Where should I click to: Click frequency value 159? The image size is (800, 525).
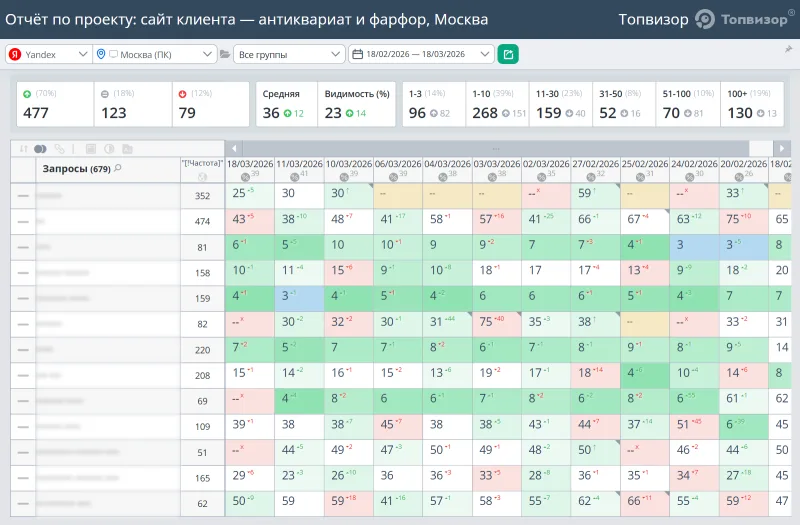coord(203,298)
